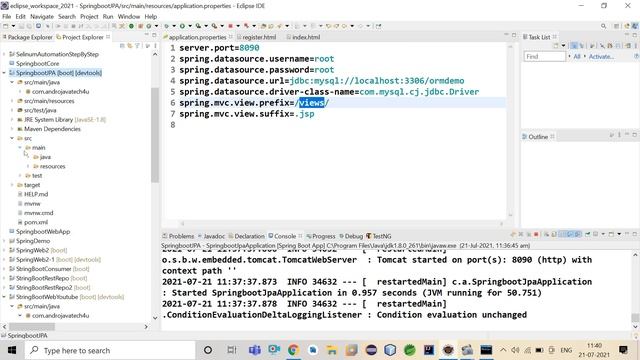The image size is (640, 360).
Task: Switch to the Project Explorer tab
Action: point(83,37)
